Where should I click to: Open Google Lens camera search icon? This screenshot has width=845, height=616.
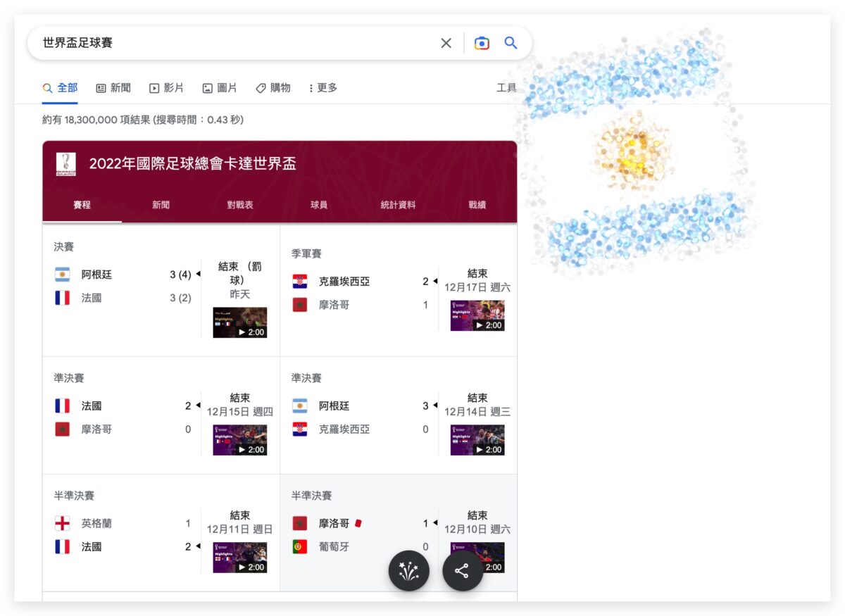pos(482,43)
